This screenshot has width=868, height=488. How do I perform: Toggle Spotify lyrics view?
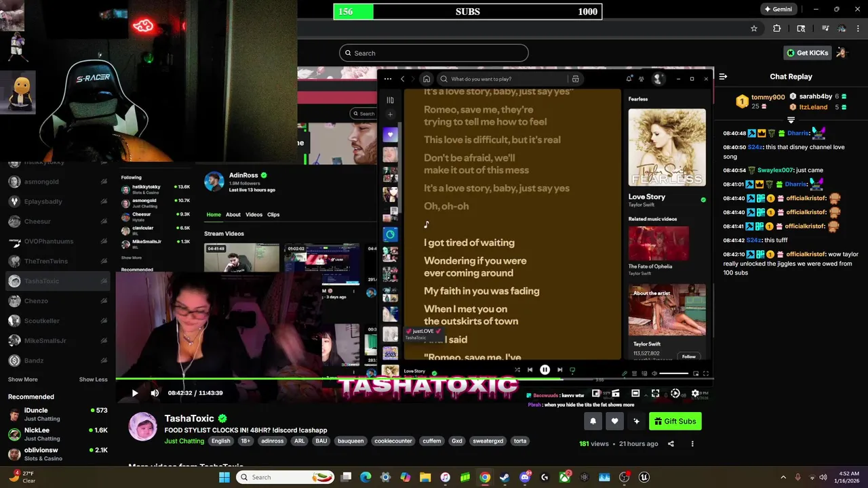pos(625,373)
